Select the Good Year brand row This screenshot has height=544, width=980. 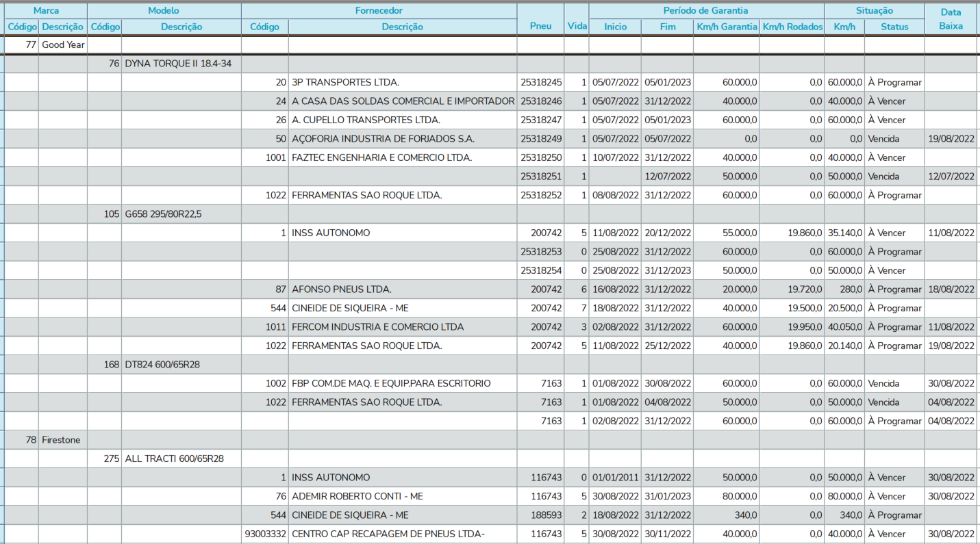(490, 44)
